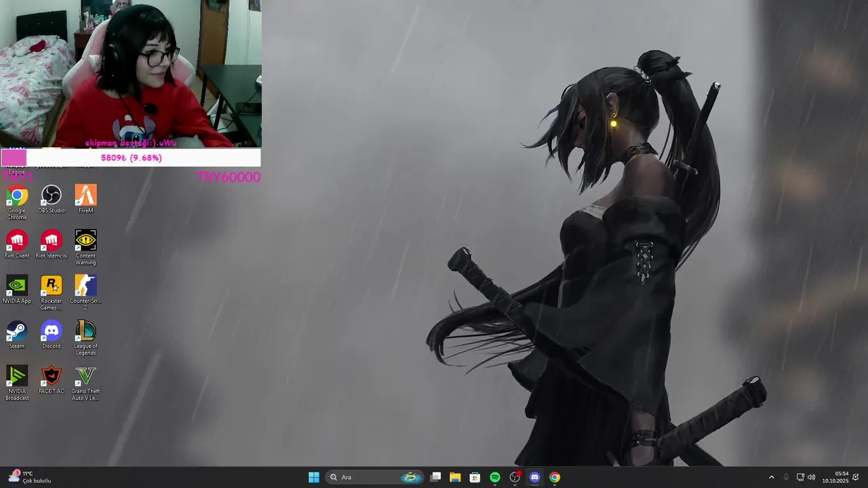Viewport: 868px width, 488px height.
Task: Open Microsoft Store from the taskbar
Action: pos(475,477)
